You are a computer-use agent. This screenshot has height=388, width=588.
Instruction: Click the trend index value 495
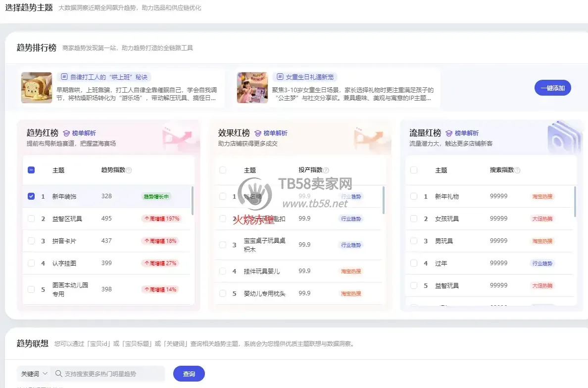(106, 219)
